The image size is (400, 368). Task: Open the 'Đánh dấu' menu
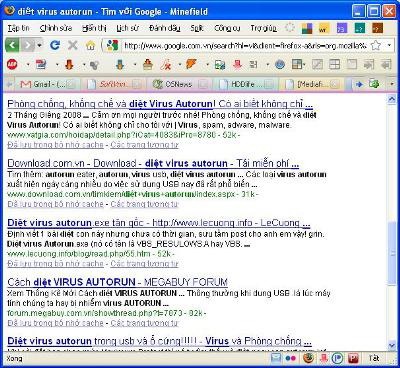point(165,28)
